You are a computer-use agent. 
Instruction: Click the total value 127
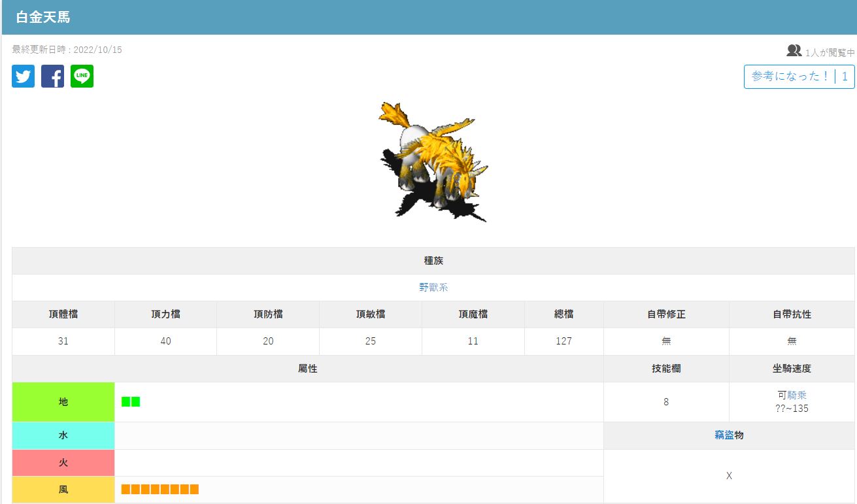pyautogui.click(x=564, y=341)
